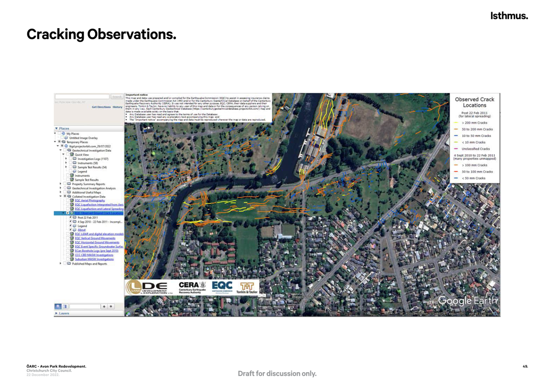Click the Instruments (58) folder icon
The height and width of the screenshot is (392, 554).
tap(75, 163)
